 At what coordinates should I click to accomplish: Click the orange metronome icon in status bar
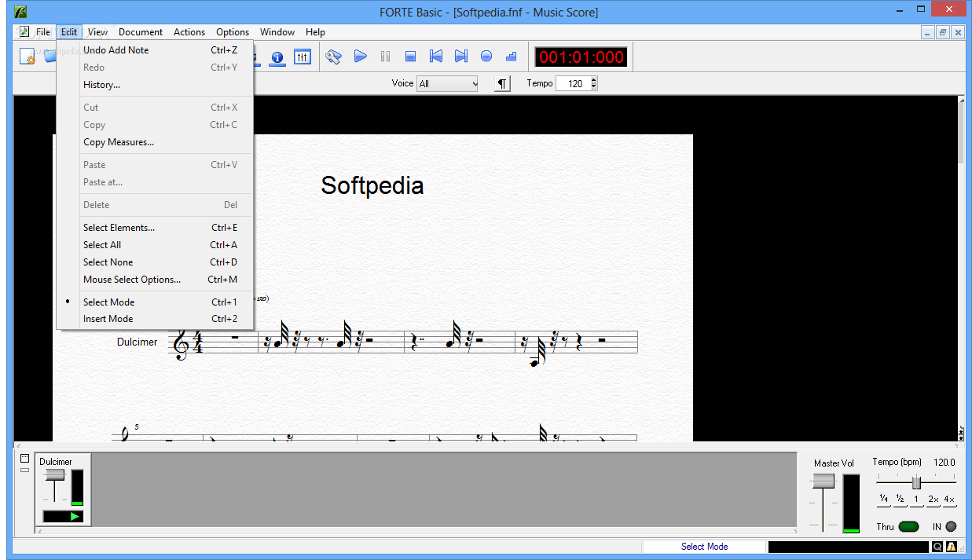(951, 547)
